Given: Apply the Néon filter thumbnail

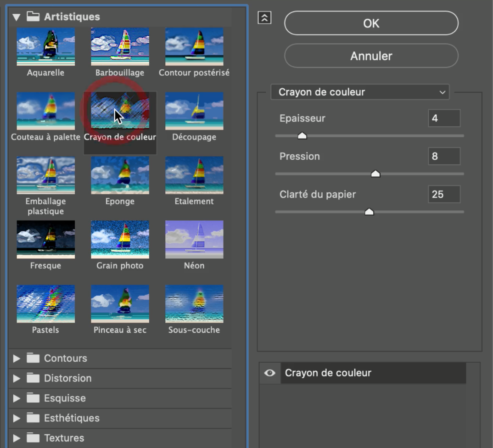Looking at the screenshot, I should (x=194, y=239).
